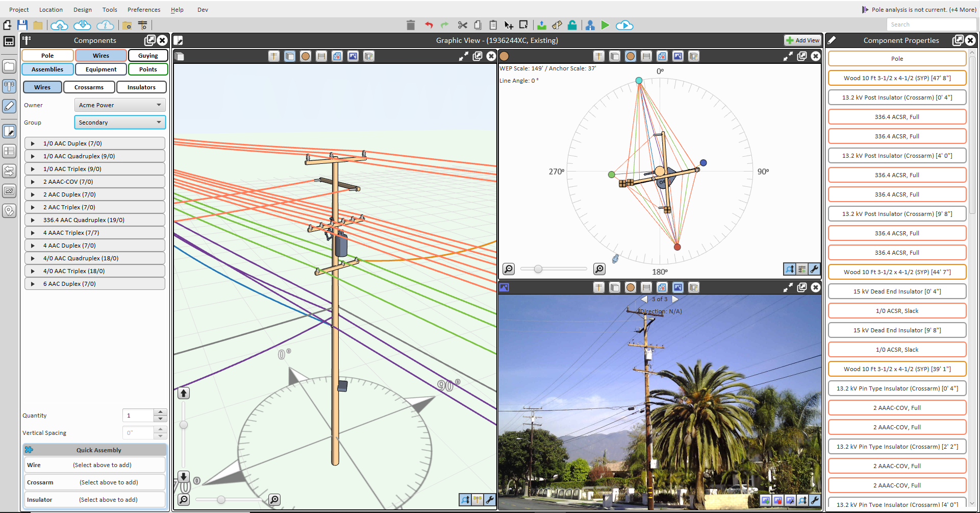
Task: Open the geographic map view in the polar panel
Action: [662, 56]
